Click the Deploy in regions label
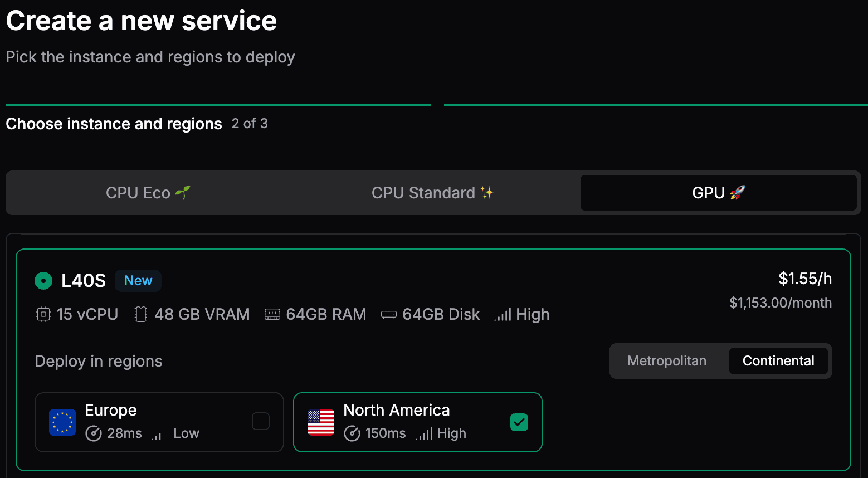 point(99,361)
